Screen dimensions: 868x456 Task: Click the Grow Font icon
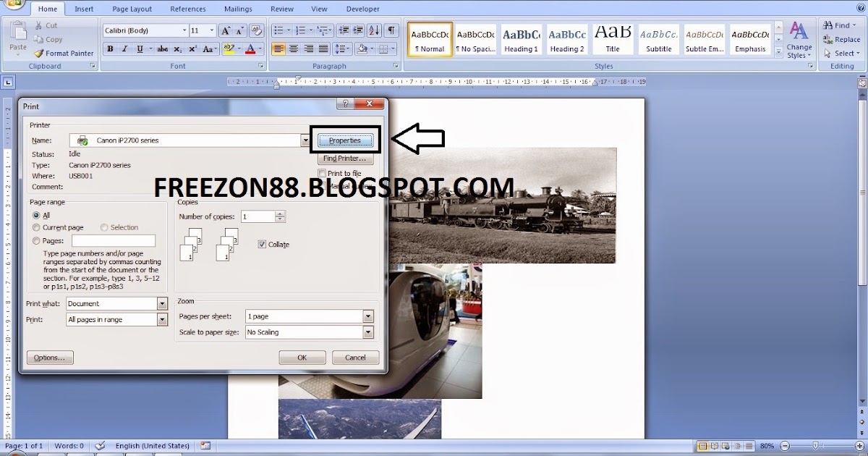pos(226,30)
